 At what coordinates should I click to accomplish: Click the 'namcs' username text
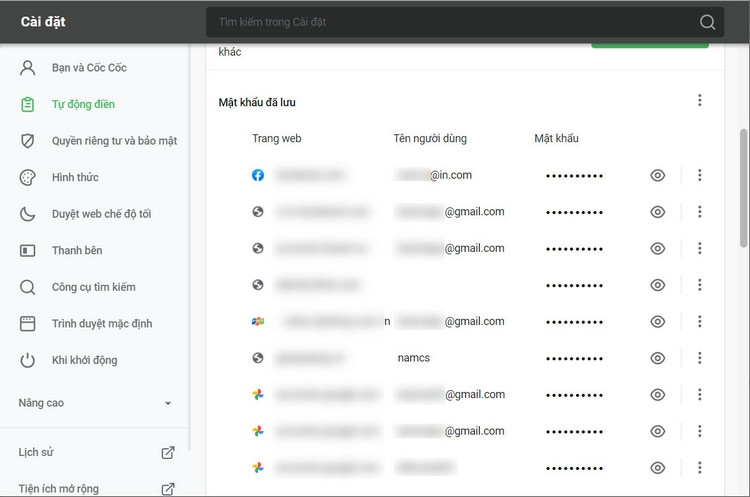pyautogui.click(x=414, y=358)
